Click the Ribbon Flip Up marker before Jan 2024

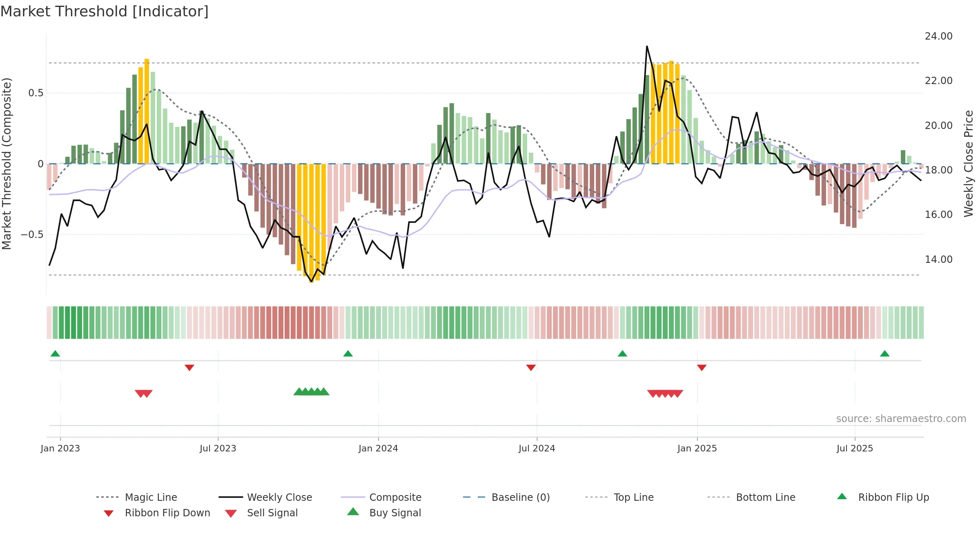click(x=348, y=353)
